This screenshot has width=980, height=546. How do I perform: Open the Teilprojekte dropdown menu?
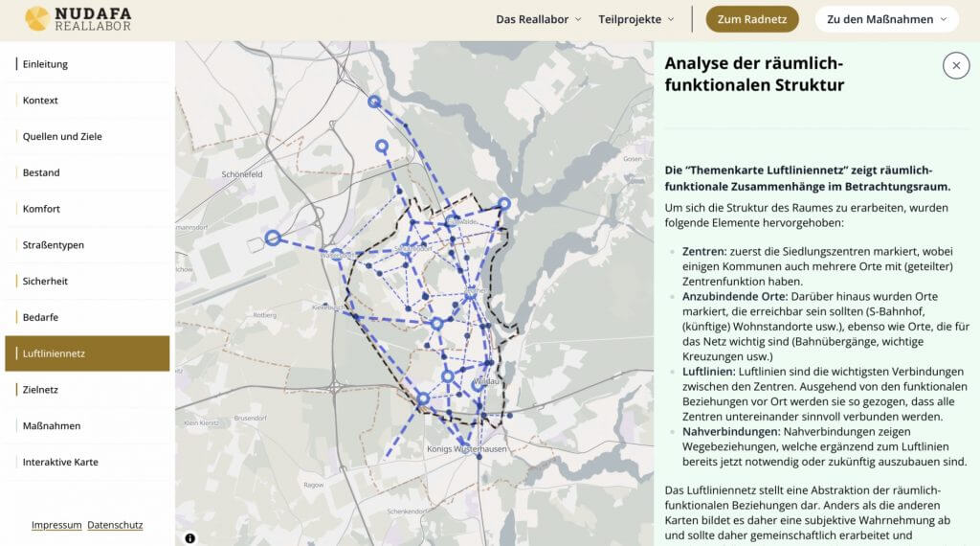click(636, 19)
